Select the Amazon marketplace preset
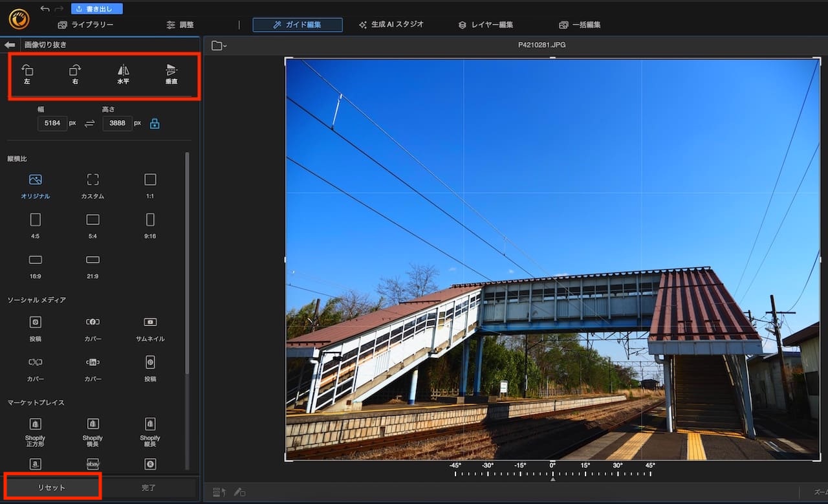Screen dimensions: 828x504 tap(35, 464)
